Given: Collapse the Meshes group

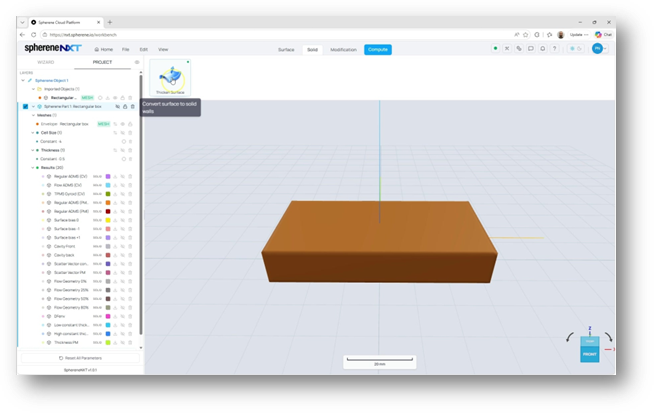Looking at the screenshot, I should (33, 115).
